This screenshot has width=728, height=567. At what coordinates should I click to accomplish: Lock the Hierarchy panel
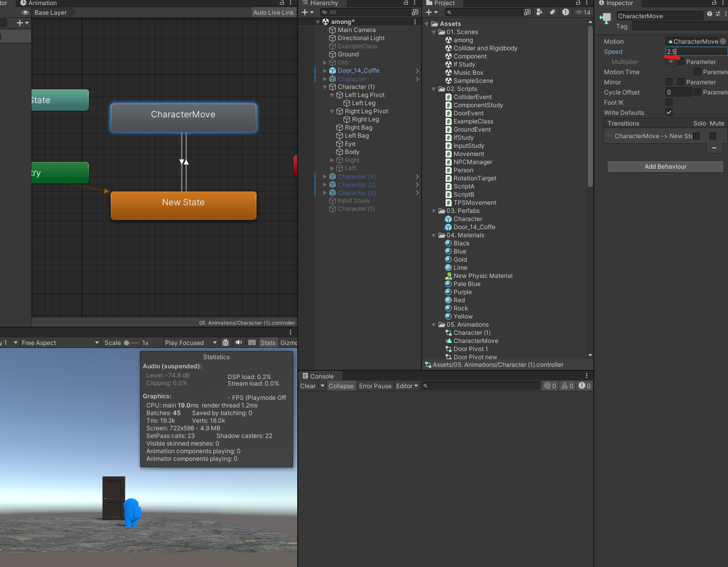[406, 3]
